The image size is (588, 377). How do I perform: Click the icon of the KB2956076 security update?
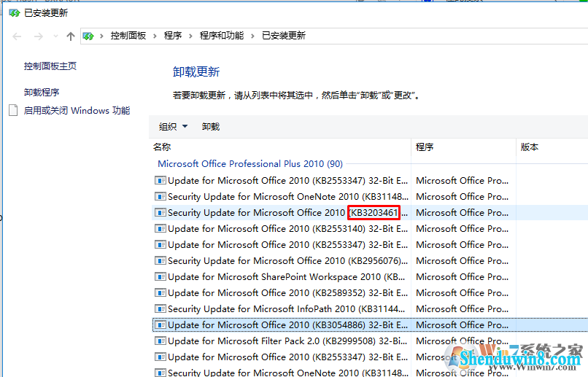tap(160, 260)
